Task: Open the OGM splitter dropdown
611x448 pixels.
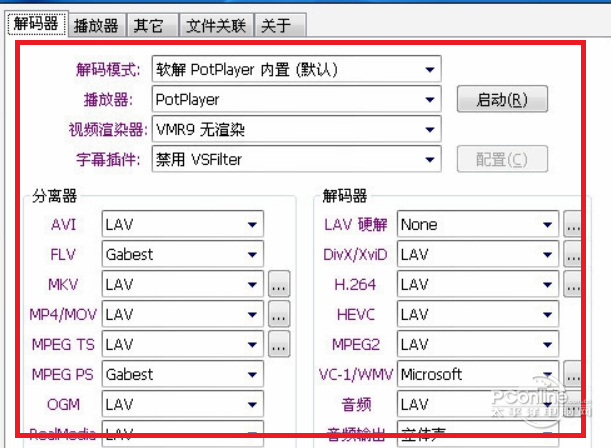Action: (x=183, y=404)
